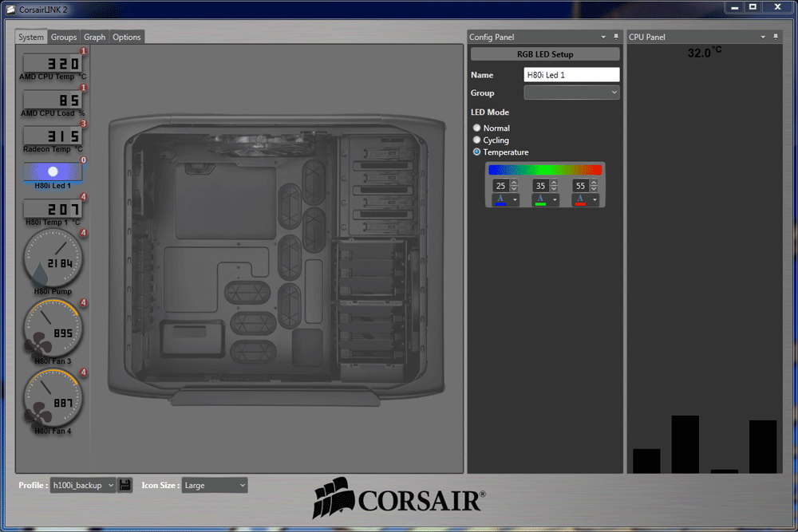Switch to the Graph tab

click(x=94, y=37)
